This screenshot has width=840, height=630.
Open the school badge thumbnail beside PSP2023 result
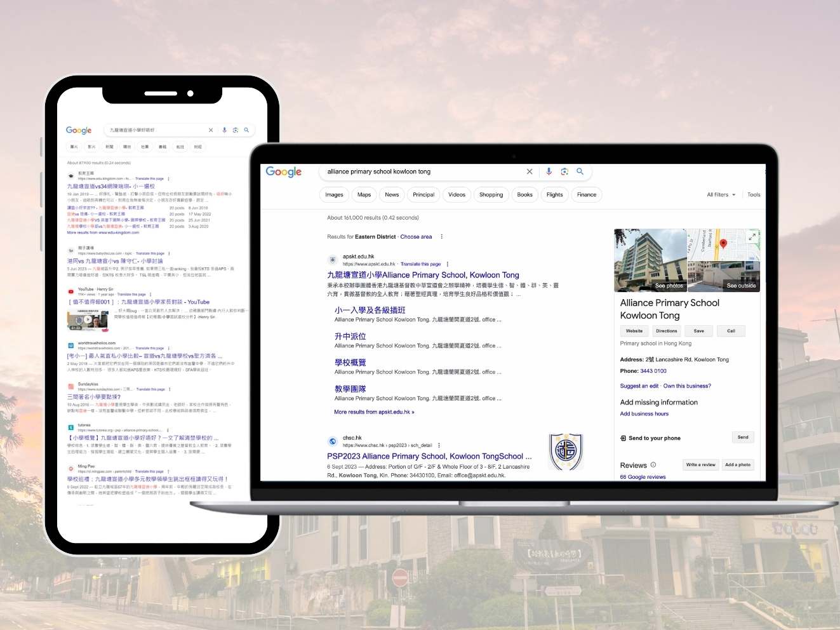[566, 452]
